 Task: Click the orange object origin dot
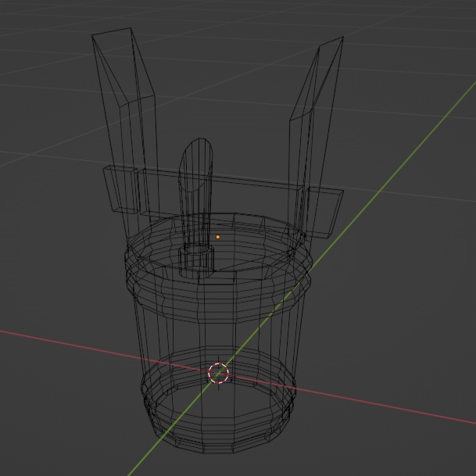coord(217,237)
